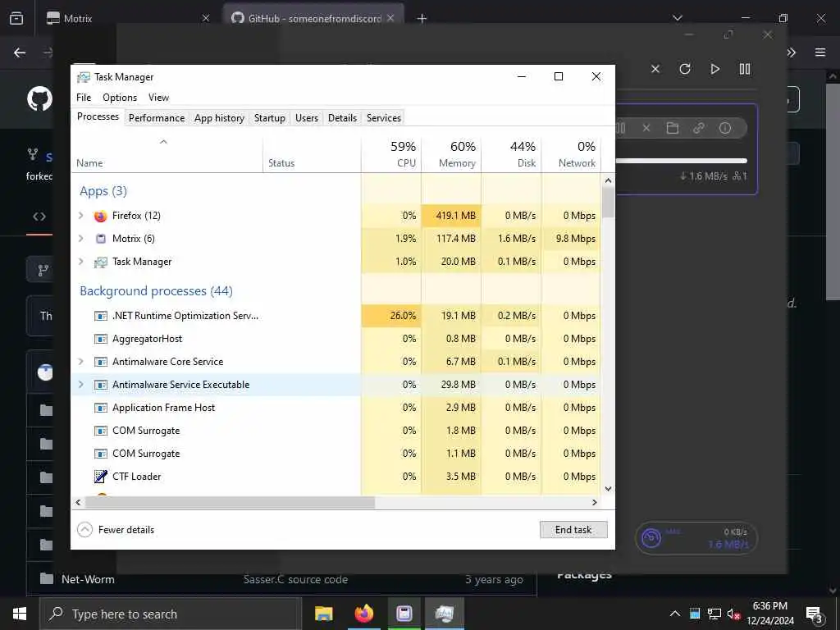Open the Net-Worm folder on GitHub
The image size is (840, 630).
pos(88,579)
